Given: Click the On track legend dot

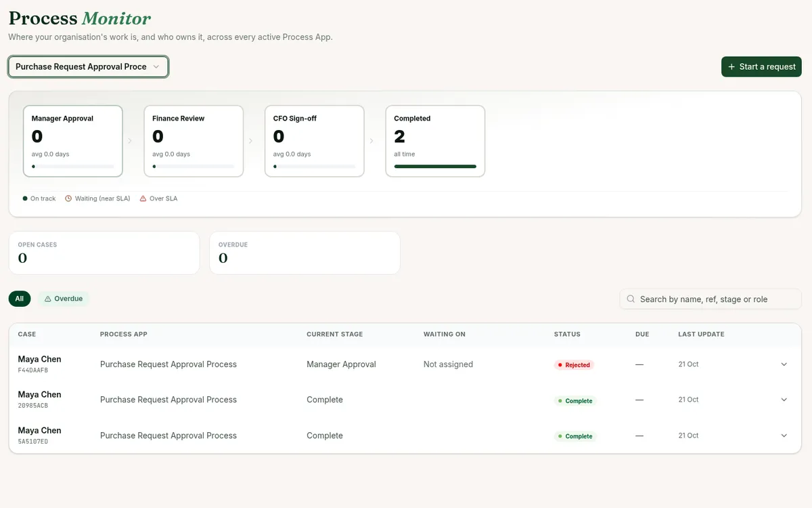Looking at the screenshot, I should (25, 198).
